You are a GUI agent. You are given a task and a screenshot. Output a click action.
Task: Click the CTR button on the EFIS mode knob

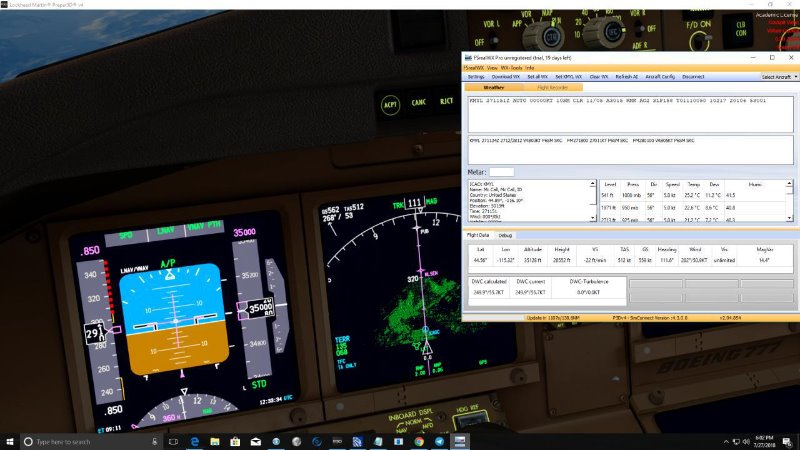(x=552, y=37)
